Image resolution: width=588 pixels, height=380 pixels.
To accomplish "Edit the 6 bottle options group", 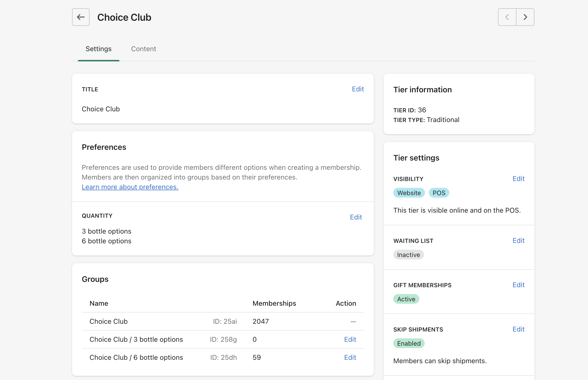I will tap(350, 357).
